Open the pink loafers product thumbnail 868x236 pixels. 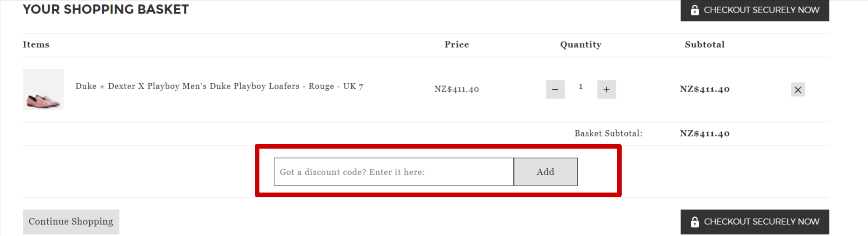point(43,89)
